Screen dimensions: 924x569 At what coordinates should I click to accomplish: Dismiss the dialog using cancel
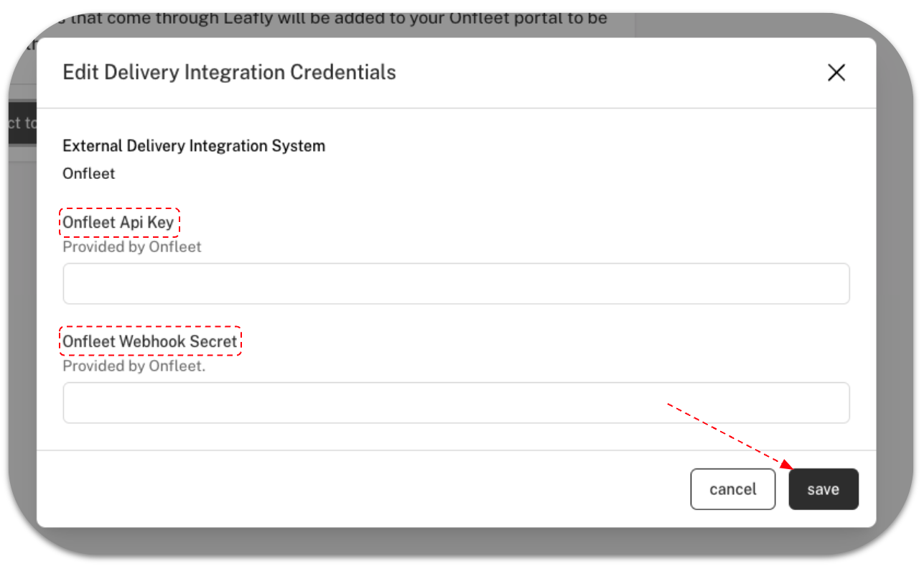click(732, 489)
